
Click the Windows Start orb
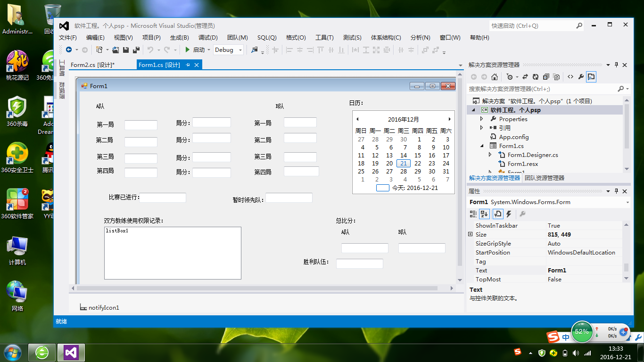coord(12,353)
